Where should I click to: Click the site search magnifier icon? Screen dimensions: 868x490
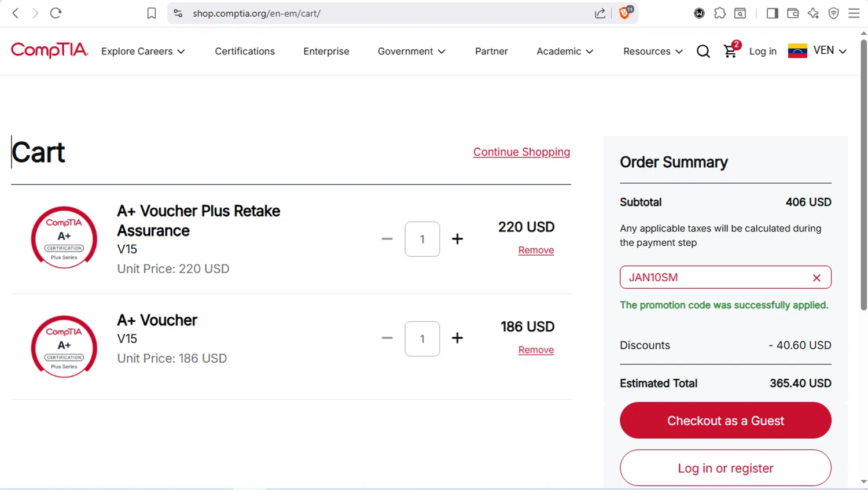click(703, 51)
